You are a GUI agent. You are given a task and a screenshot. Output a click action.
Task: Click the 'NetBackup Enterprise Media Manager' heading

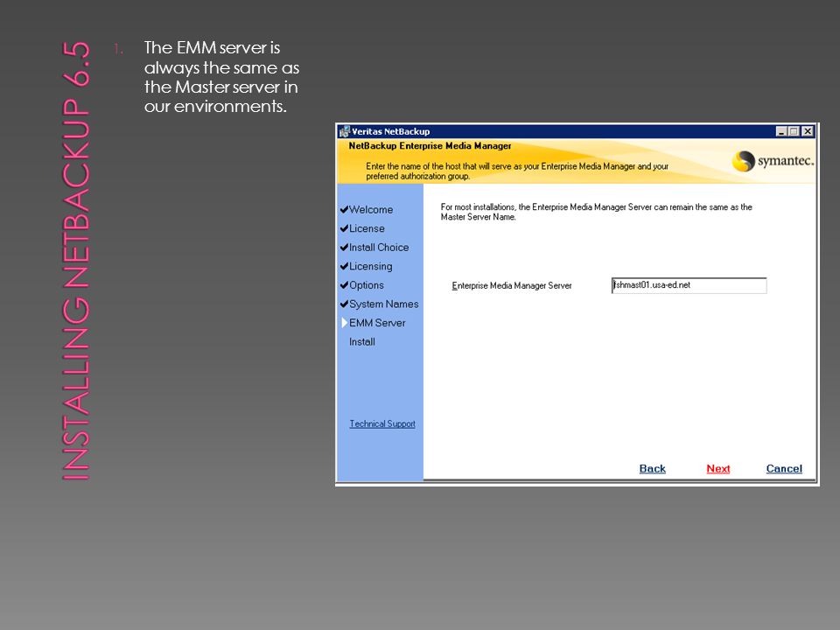pyautogui.click(x=430, y=146)
